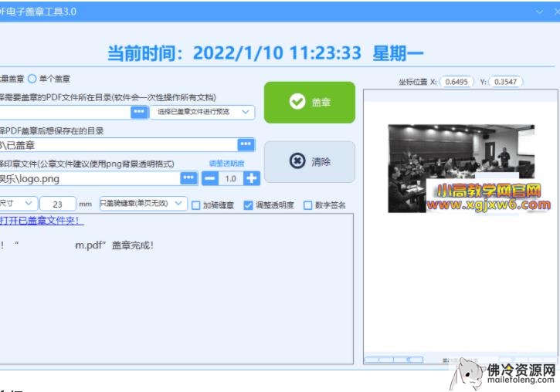
Task: Enable the 数字签名 checkbox
Action: pyautogui.click(x=308, y=205)
